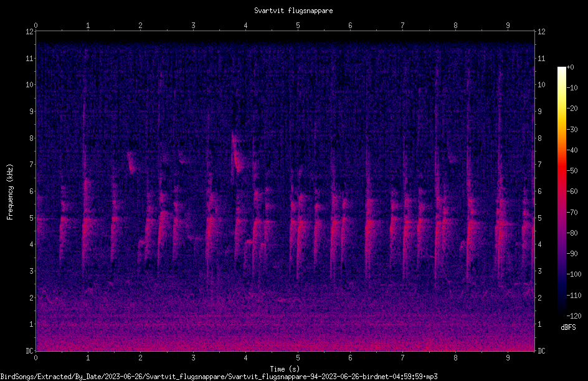This screenshot has height=381, width=588.
Task: Click the "3" tick on the top time axis
Action: click(x=193, y=25)
